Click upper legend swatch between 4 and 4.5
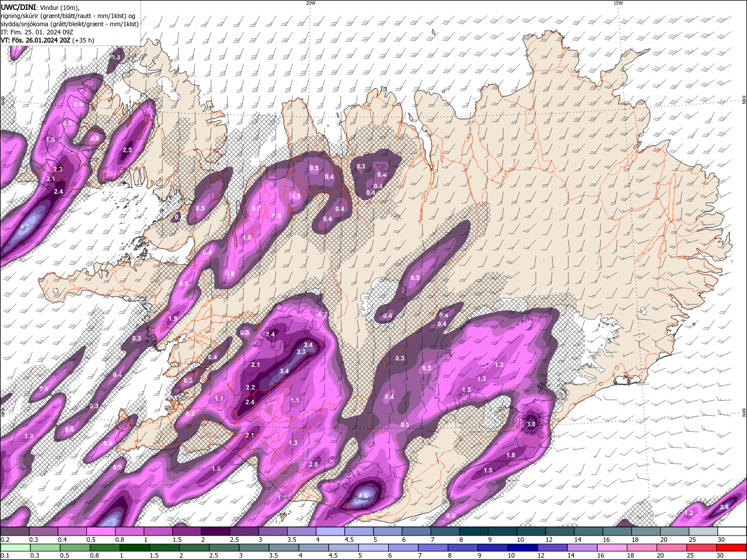The image size is (747, 560). pos(330,531)
